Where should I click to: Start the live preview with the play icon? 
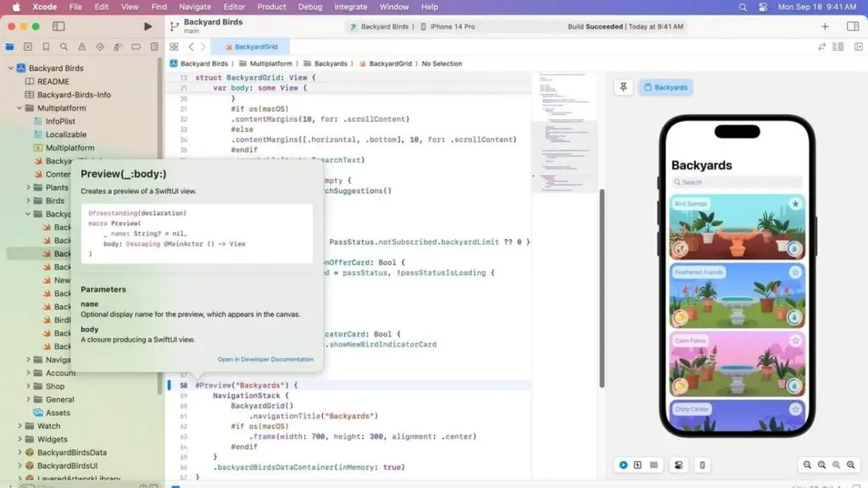(624, 464)
